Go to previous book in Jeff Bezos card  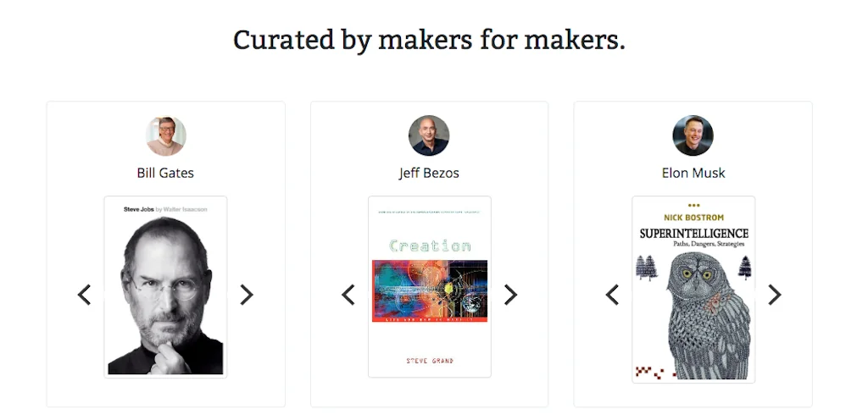pyautogui.click(x=348, y=295)
